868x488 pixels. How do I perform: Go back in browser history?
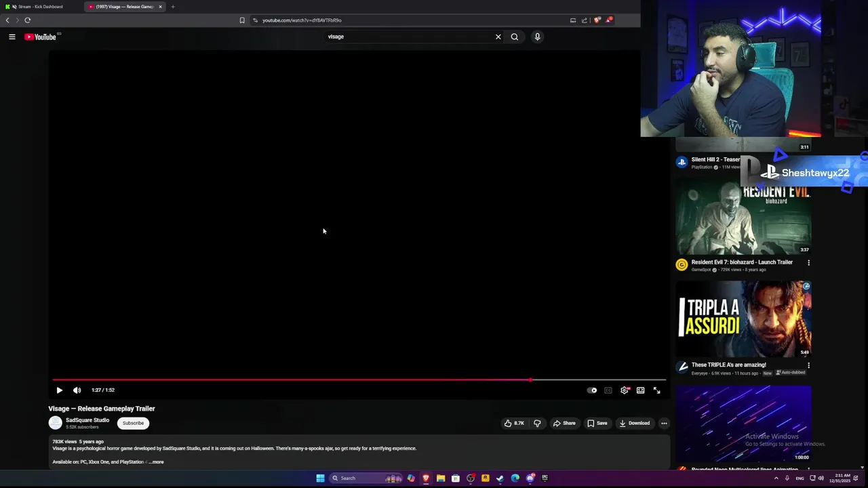(7, 20)
